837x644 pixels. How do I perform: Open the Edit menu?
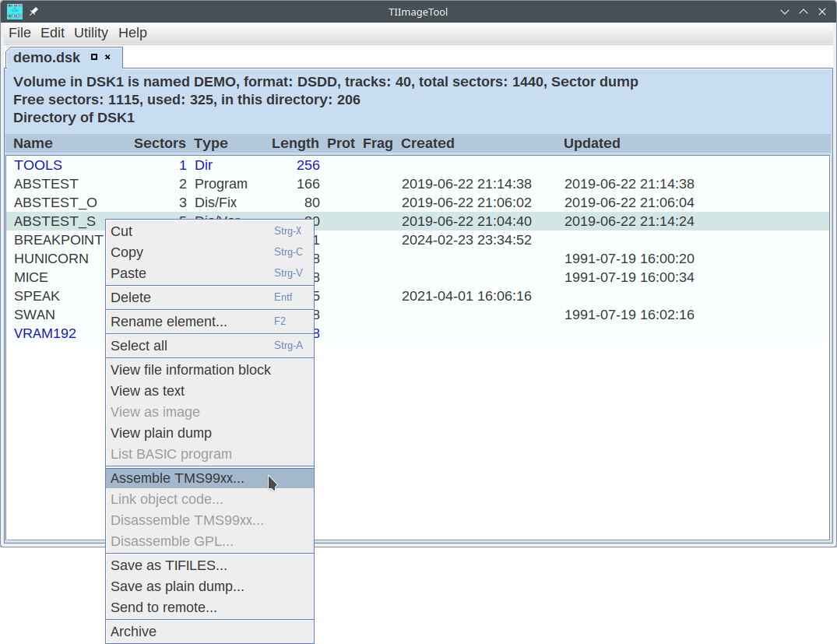52,33
